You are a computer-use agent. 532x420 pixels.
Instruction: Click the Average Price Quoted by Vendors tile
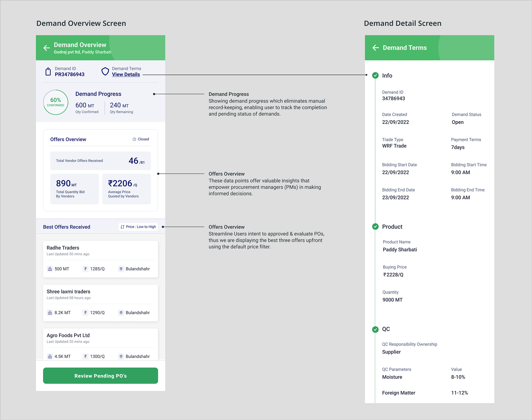pyautogui.click(x=127, y=189)
